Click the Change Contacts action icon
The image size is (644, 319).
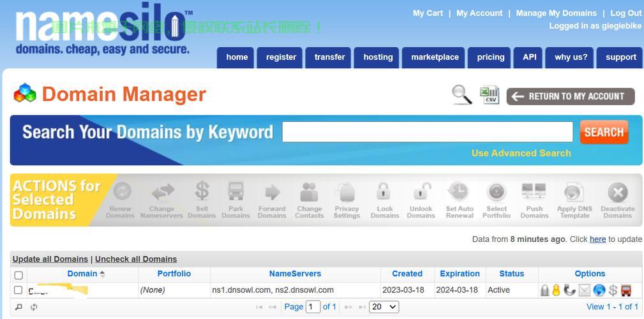click(x=310, y=192)
